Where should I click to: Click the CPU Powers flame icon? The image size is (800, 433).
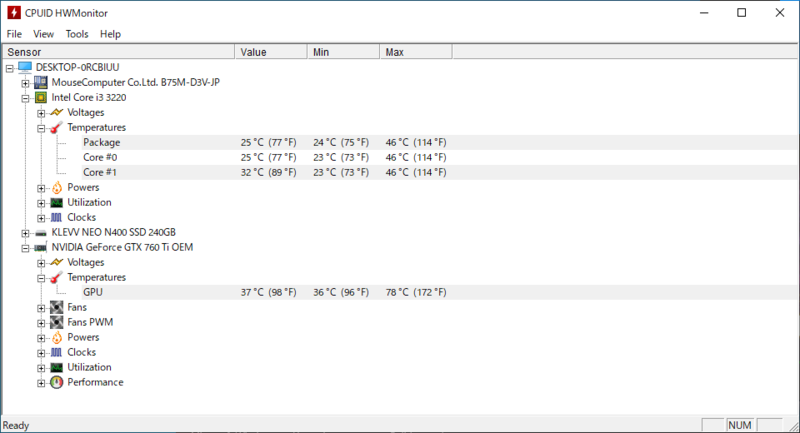(x=57, y=187)
